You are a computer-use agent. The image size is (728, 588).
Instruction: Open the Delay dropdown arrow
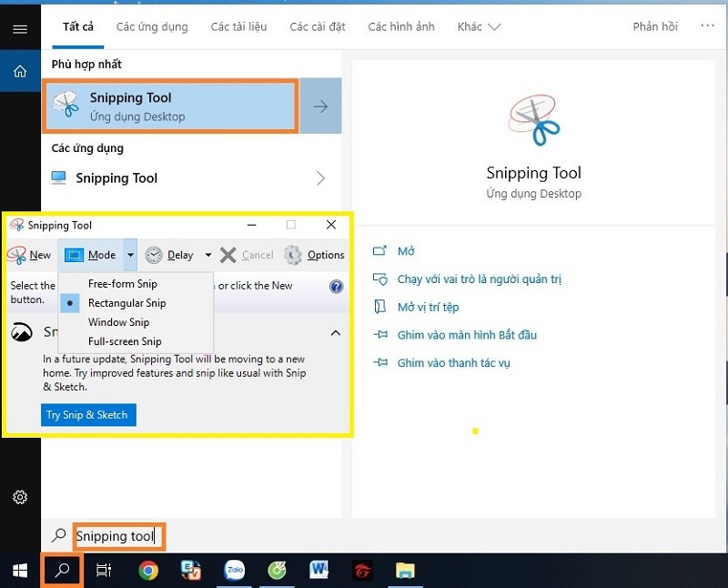click(207, 255)
